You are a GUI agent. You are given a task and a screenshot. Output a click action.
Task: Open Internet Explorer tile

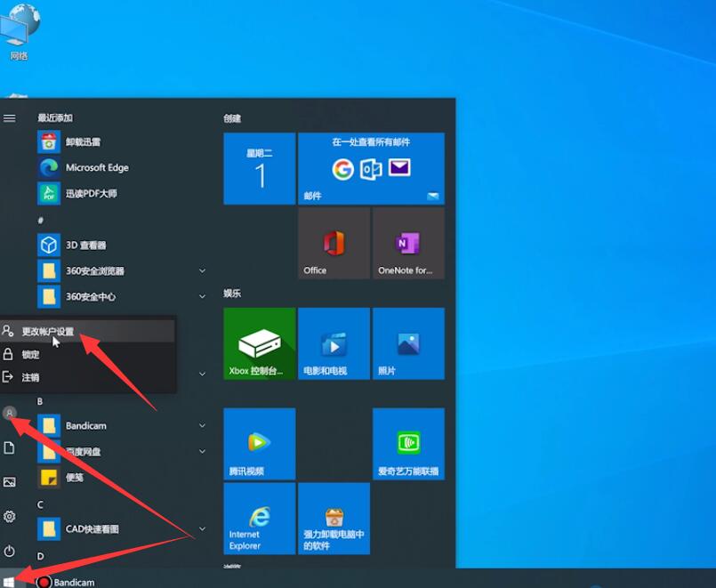[260, 519]
